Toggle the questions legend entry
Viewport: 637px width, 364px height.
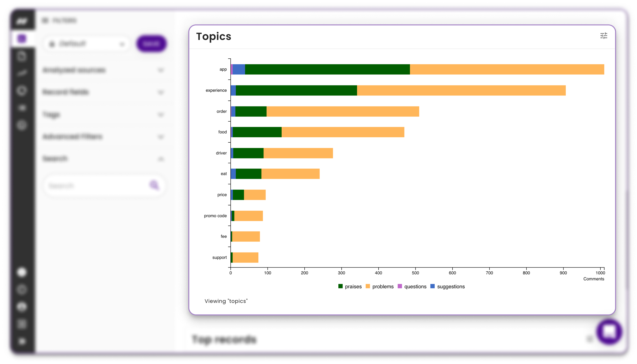(412, 286)
